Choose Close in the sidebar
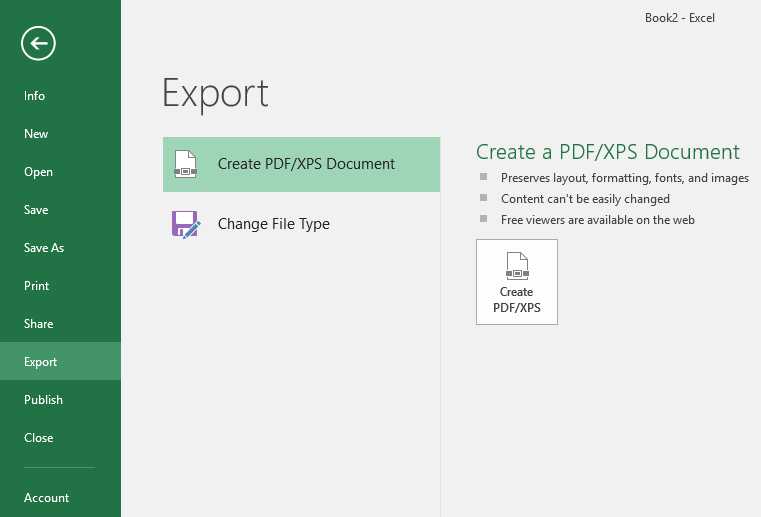Screen dimensions: 761x517 (60, 437)
